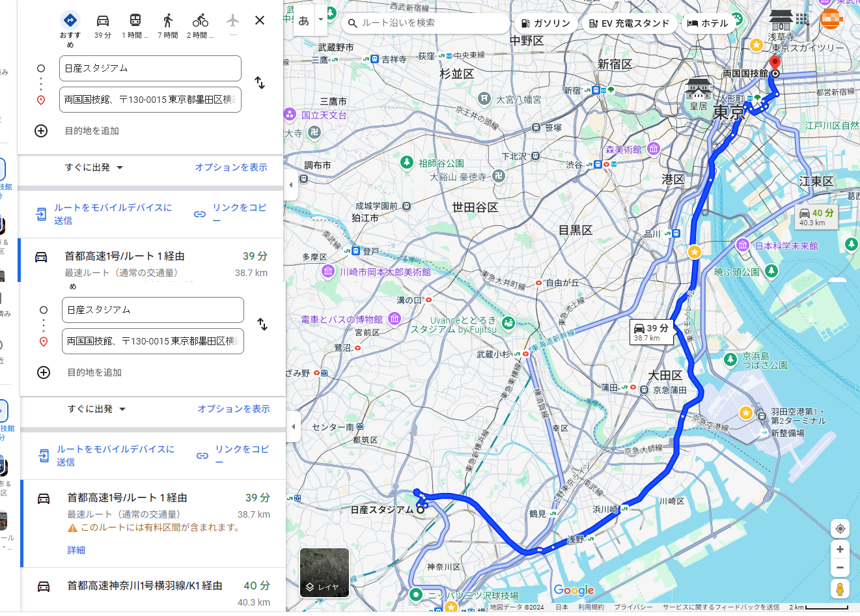Click the 祖師谷公園 park marker
The width and height of the screenshot is (860, 616).
[x=407, y=161]
